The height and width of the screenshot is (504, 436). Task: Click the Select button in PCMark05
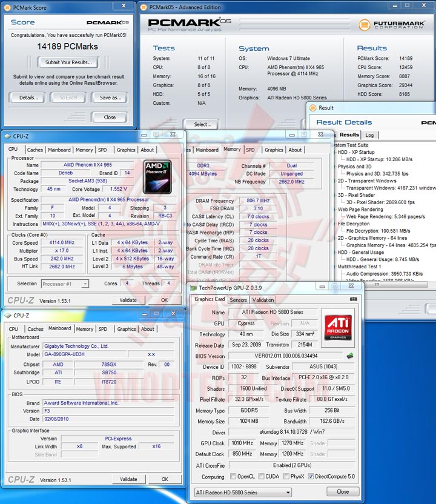pyautogui.click(x=202, y=124)
